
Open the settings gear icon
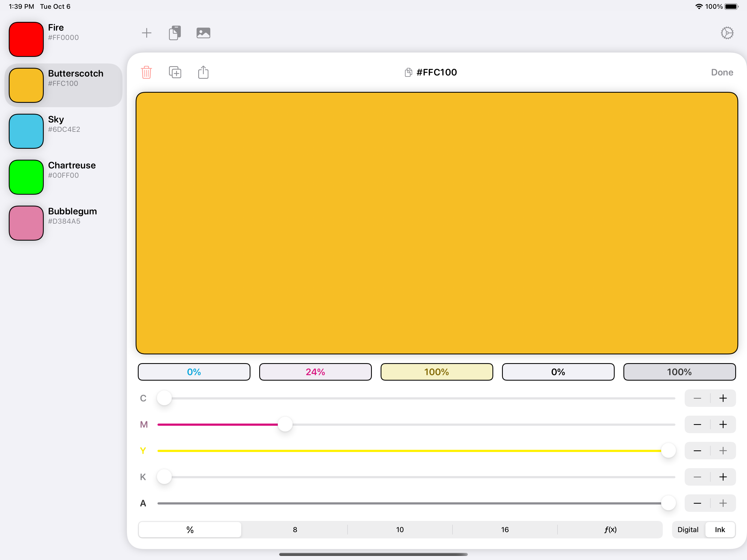(x=727, y=33)
